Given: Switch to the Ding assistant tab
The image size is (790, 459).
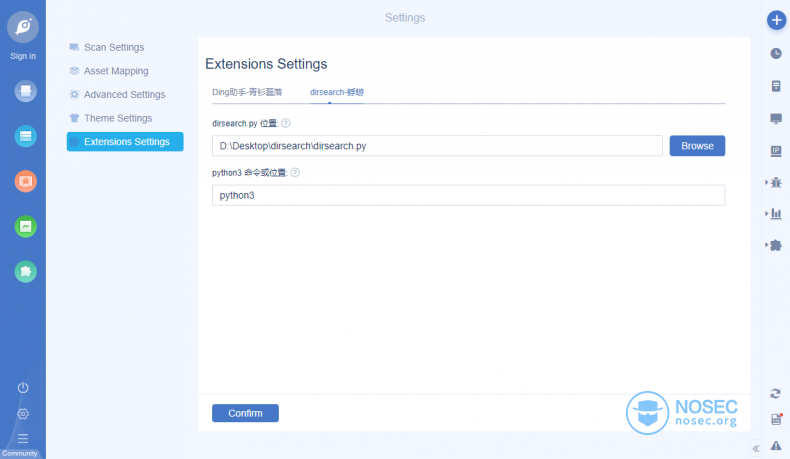Looking at the screenshot, I should pos(247,92).
